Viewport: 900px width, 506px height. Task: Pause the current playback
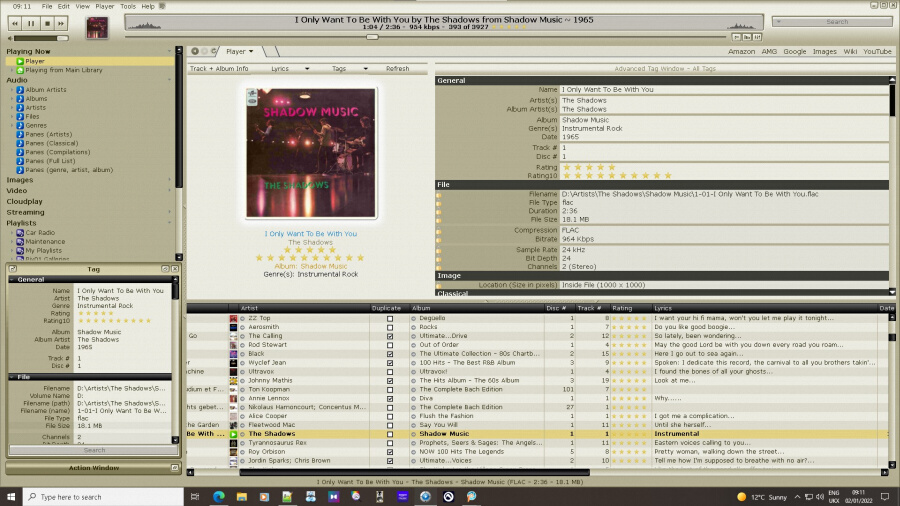point(31,24)
